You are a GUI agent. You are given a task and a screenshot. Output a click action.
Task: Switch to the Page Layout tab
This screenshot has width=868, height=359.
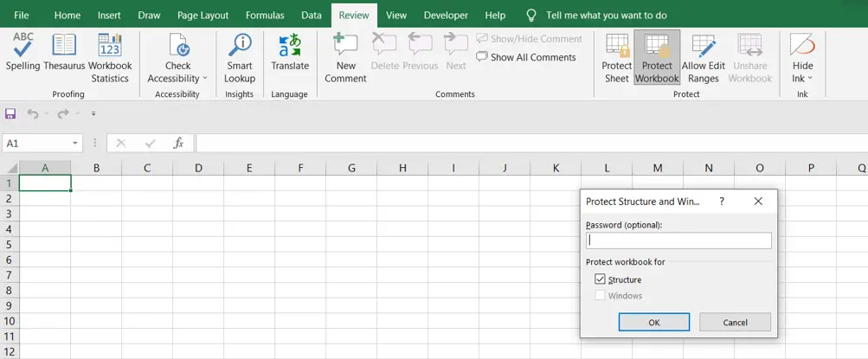[x=203, y=16]
